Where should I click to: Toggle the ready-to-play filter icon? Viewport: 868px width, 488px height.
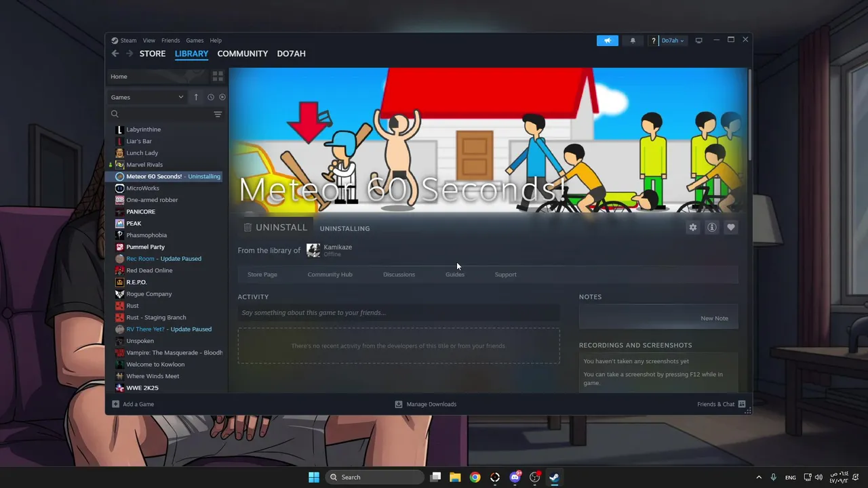click(222, 97)
